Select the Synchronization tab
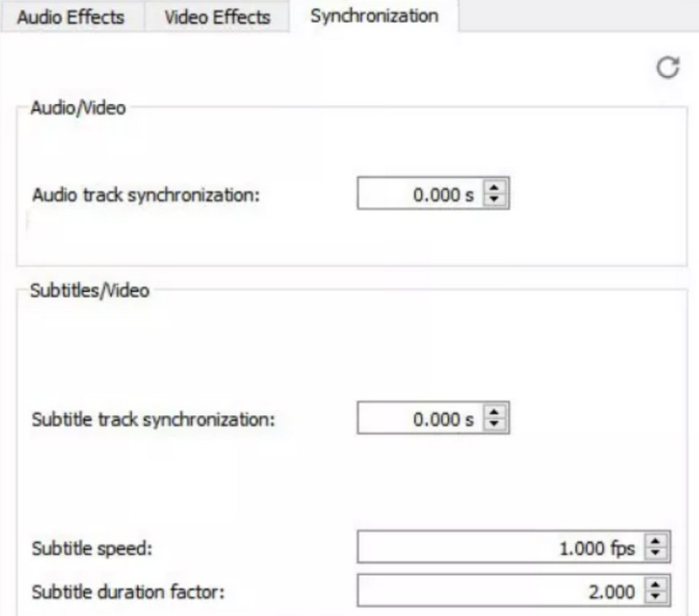 373,15
